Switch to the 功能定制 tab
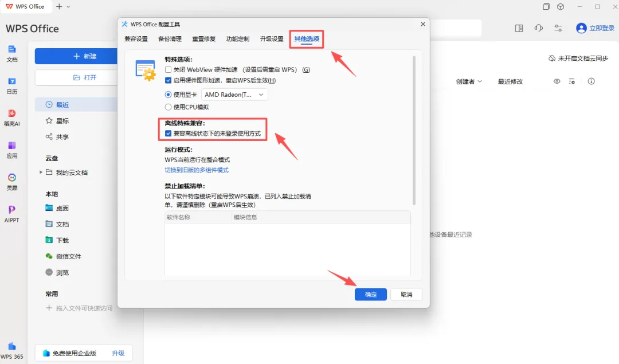This screenshot has width=619, height=364. pyautogui.click(x=238, y=38)
